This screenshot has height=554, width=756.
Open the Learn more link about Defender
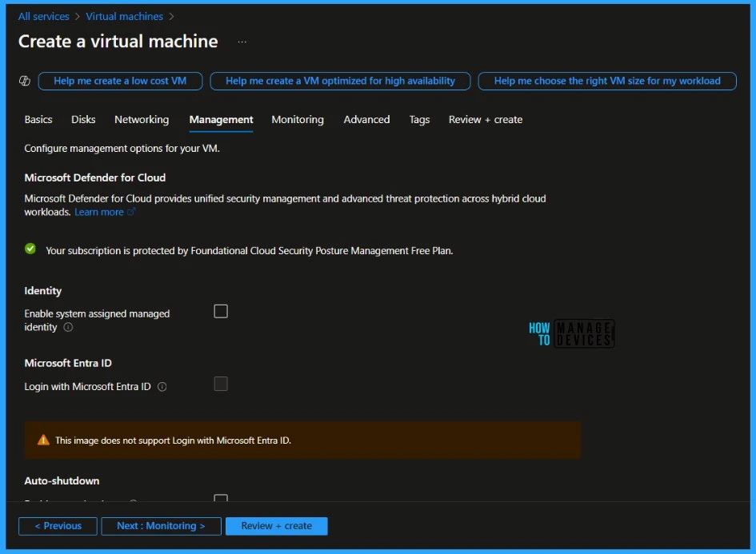point(99,212)
